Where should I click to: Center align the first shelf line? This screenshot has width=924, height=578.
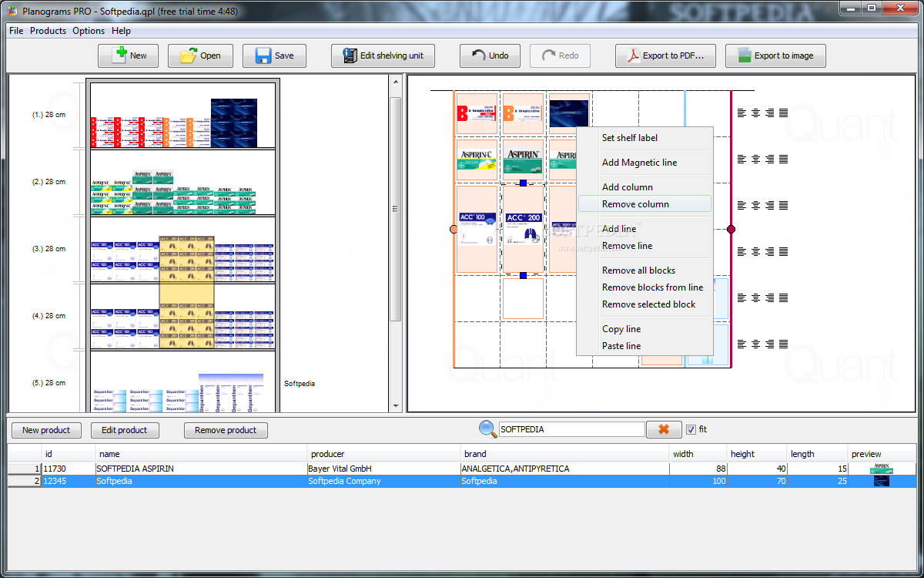pyautogui.click(x=756, y=113)
